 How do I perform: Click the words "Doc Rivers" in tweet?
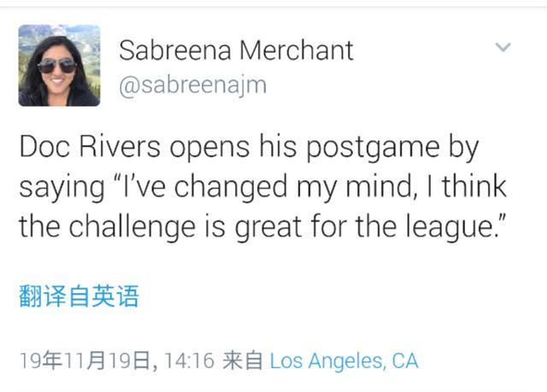(x=90, y=146)
